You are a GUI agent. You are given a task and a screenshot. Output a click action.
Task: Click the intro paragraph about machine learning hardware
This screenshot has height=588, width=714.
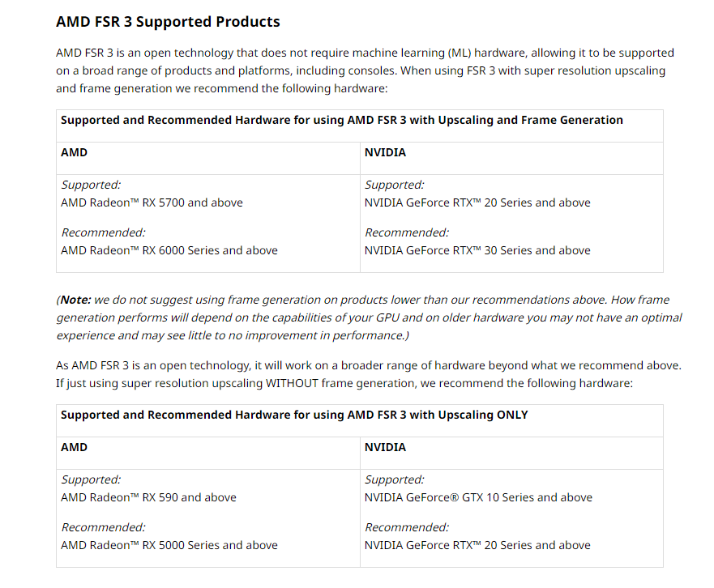[365, 70]
